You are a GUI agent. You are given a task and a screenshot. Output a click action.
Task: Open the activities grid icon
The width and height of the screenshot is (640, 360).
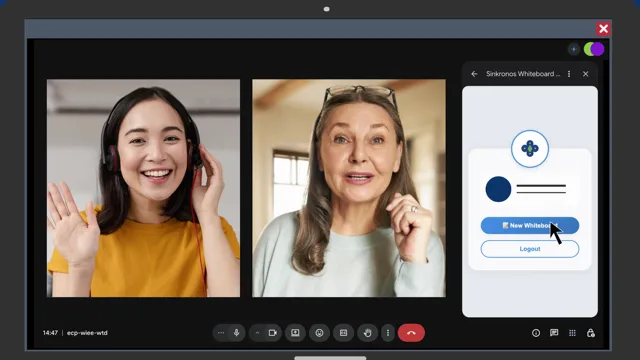[x=572, y=333]
